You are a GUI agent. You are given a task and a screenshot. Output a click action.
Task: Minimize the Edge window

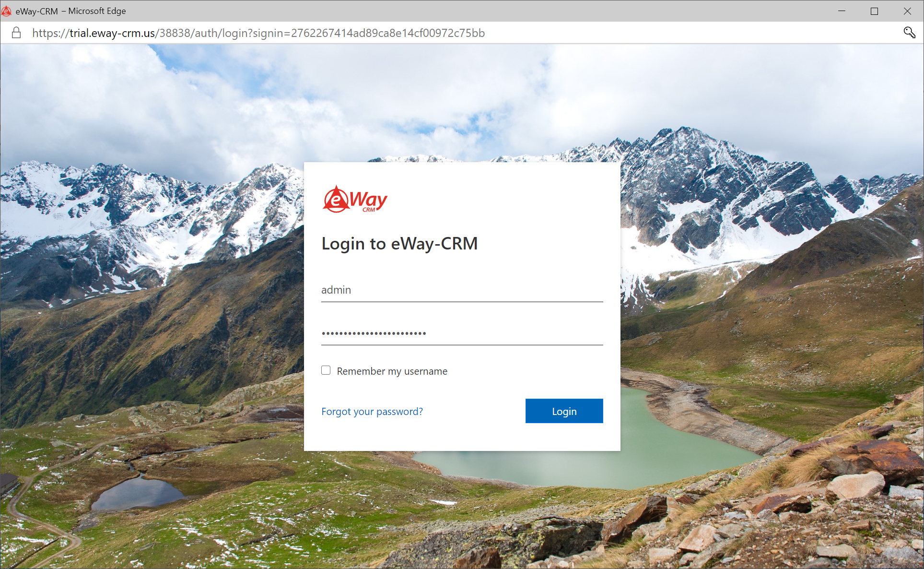point(842,11)
